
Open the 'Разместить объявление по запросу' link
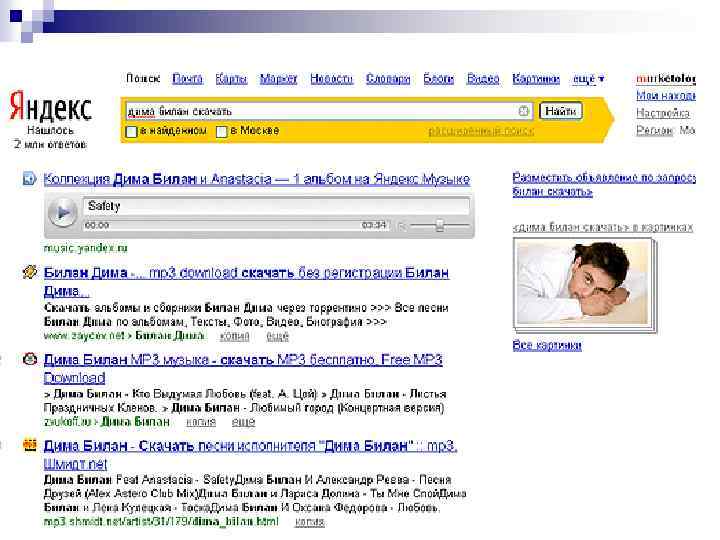(604, 184)
